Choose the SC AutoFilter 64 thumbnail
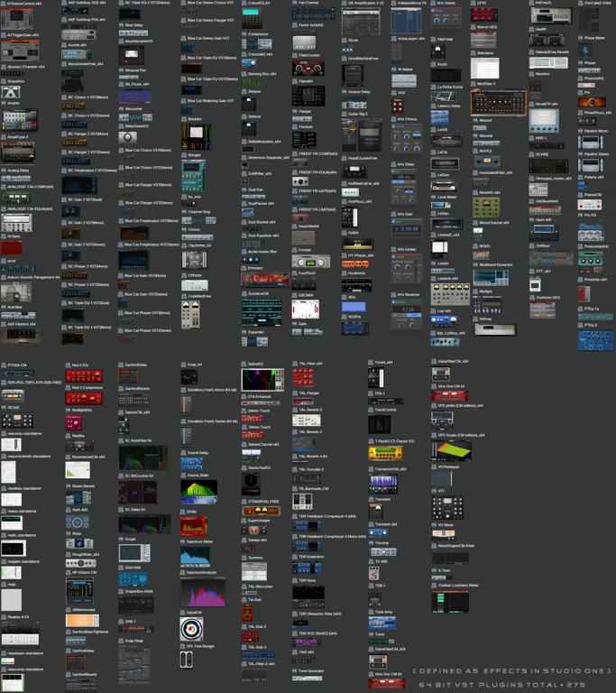The width and height of the screenshot is (616, 693). click(143, 457)
